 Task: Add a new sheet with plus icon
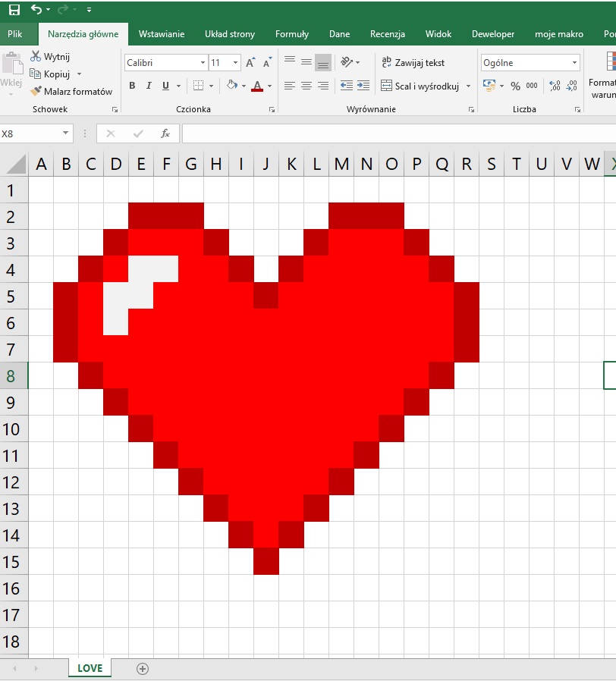[143, 668]
